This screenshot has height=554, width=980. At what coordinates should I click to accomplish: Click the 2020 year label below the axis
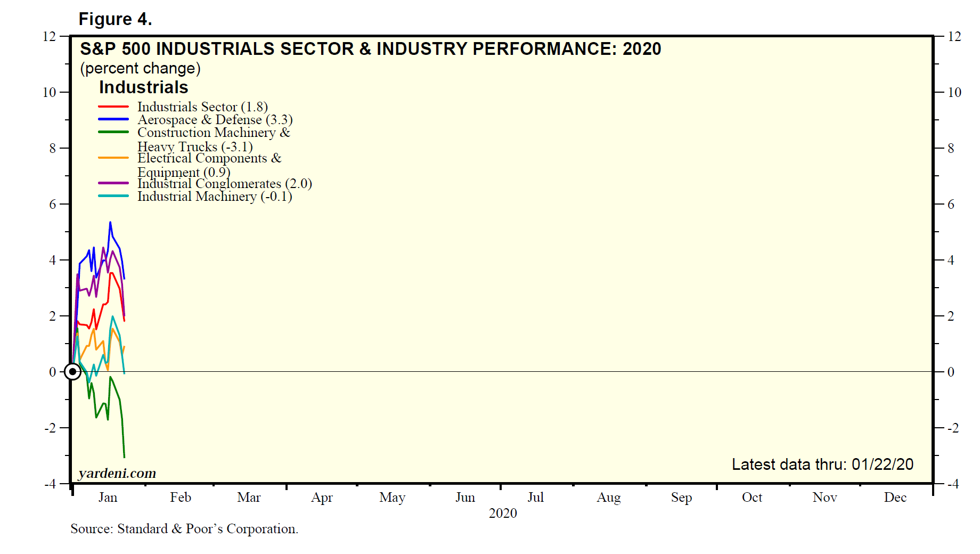pos(503,513)
